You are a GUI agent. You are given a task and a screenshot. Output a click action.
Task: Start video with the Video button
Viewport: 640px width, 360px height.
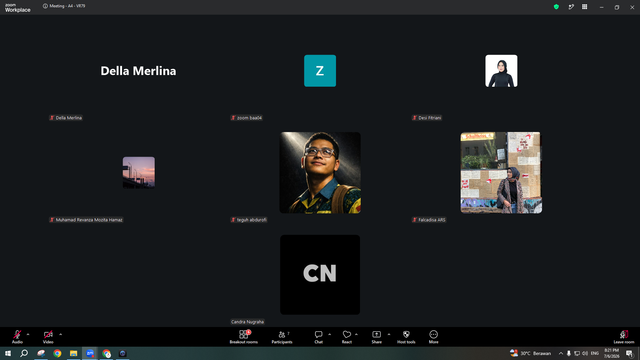48,336
